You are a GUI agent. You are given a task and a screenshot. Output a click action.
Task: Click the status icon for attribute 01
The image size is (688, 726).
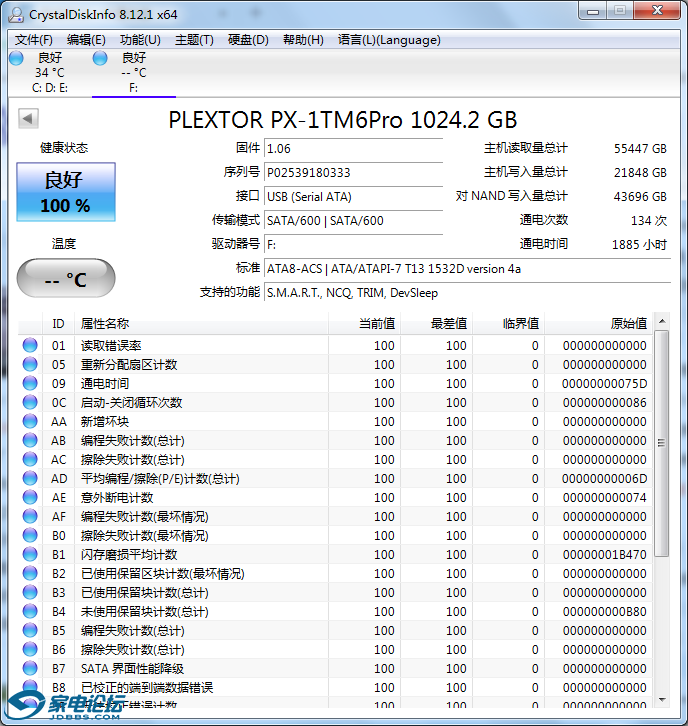(x=30, y=345)
